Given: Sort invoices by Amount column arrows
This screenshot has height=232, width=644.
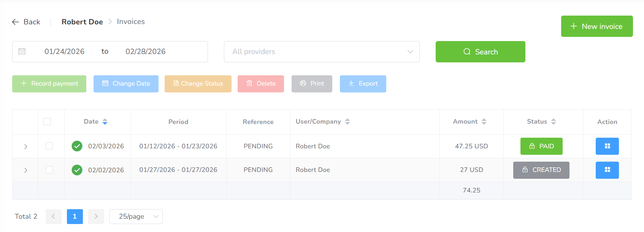Looking at the screenshot, I should 484,122.
